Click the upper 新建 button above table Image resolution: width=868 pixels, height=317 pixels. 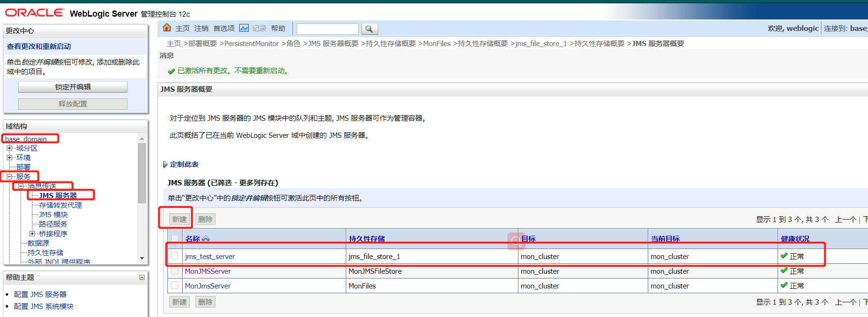(x=179, y=219)
